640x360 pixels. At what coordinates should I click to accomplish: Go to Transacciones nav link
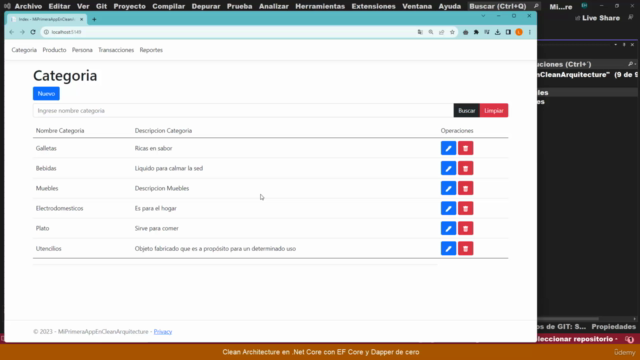point(116,50)
